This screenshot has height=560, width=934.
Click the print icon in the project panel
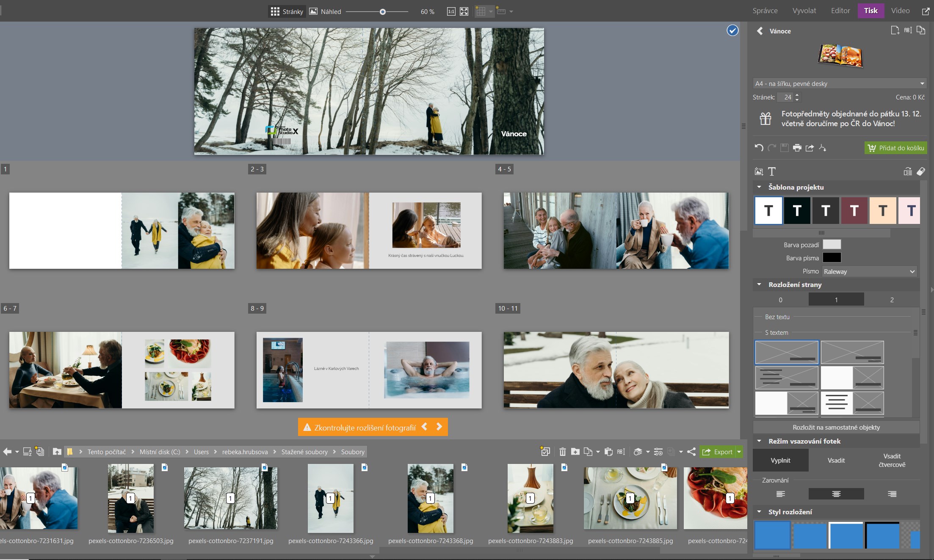click(x=797, y=148)
